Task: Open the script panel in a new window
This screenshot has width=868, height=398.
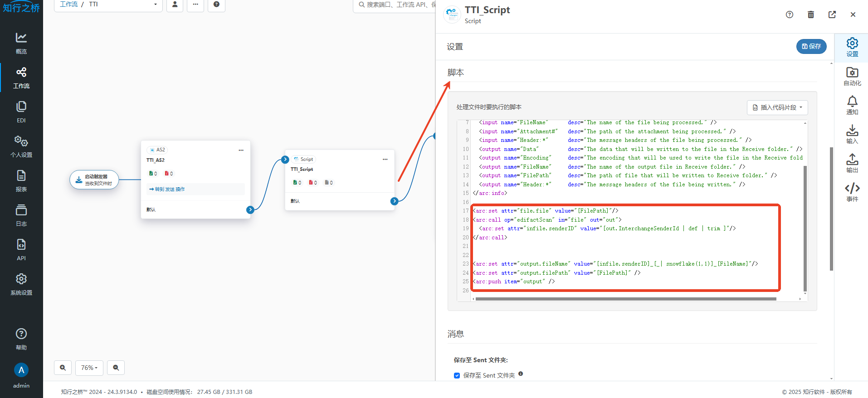Action: 832,15
